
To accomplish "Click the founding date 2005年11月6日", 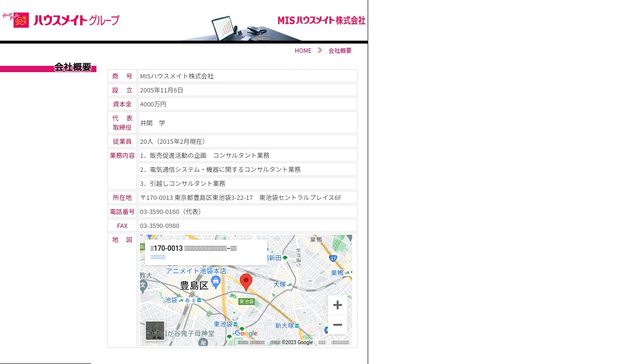I will click(x=162, y=90).
